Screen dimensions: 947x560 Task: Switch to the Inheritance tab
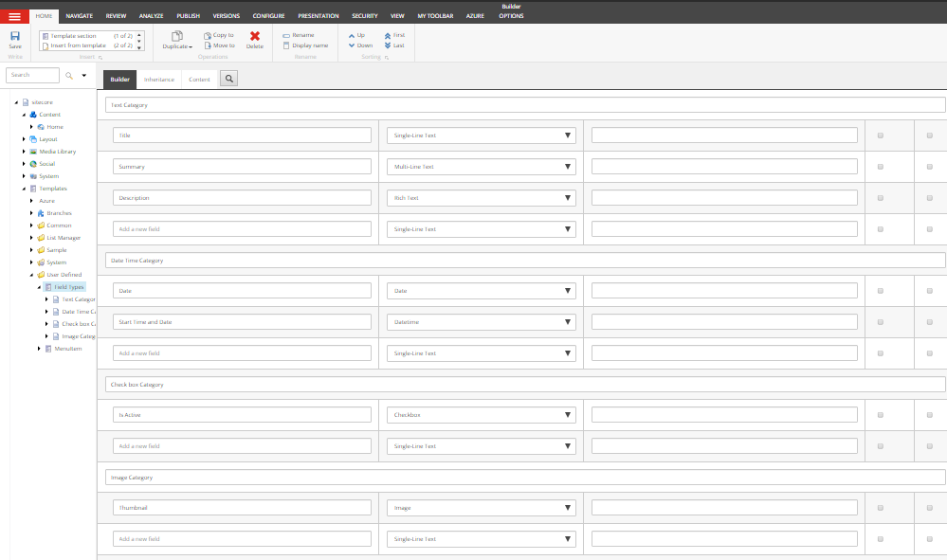[x=159, y=79]
